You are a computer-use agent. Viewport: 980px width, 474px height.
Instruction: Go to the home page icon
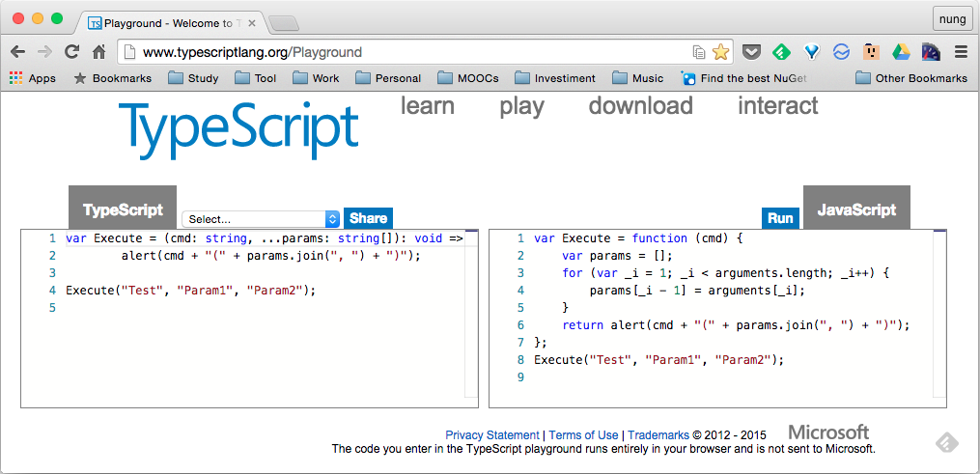[98, 52]
